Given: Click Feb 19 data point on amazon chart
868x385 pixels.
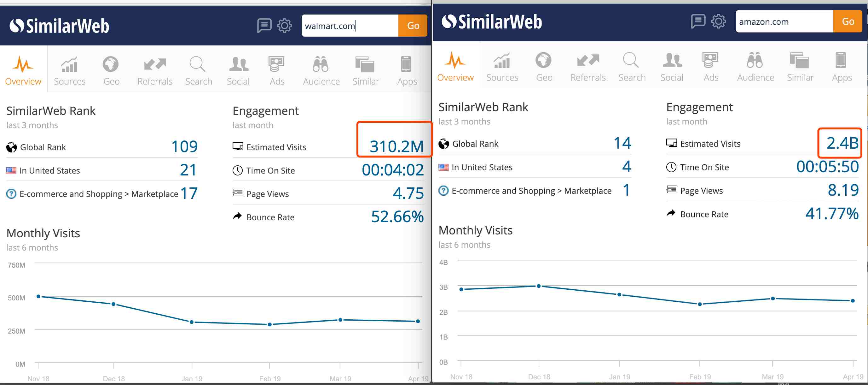Looking at the screenshot, I should pyautogui.click(x=700, y=304).
